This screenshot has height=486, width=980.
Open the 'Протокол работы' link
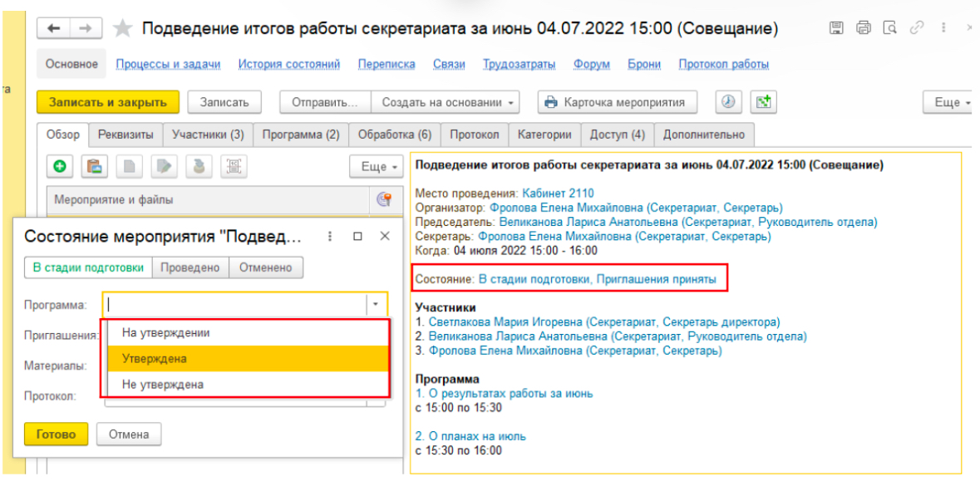tap(724, 64)
